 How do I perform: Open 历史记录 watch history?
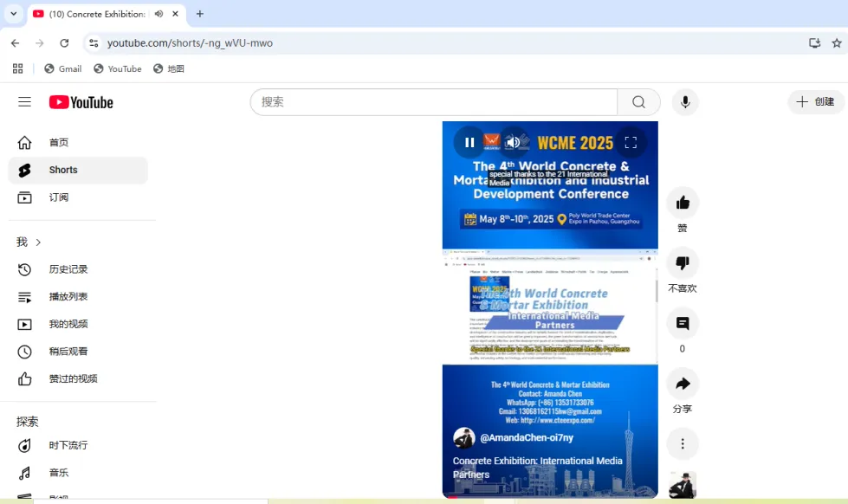point(78,269)
